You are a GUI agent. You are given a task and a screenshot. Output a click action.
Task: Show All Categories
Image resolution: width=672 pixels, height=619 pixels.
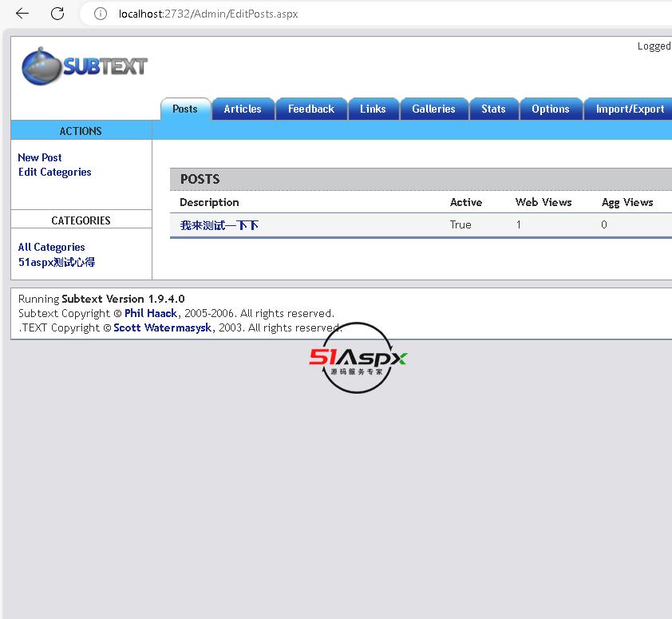(51, 247)
